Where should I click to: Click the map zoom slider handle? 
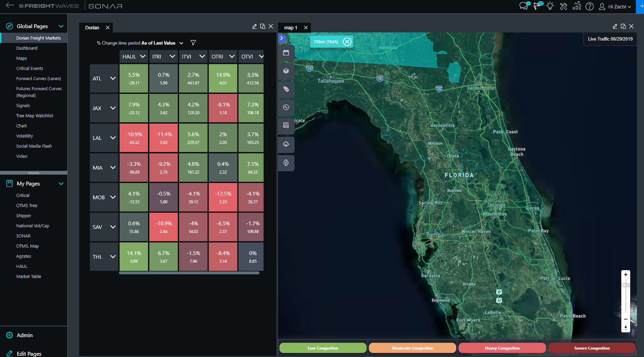625,285
